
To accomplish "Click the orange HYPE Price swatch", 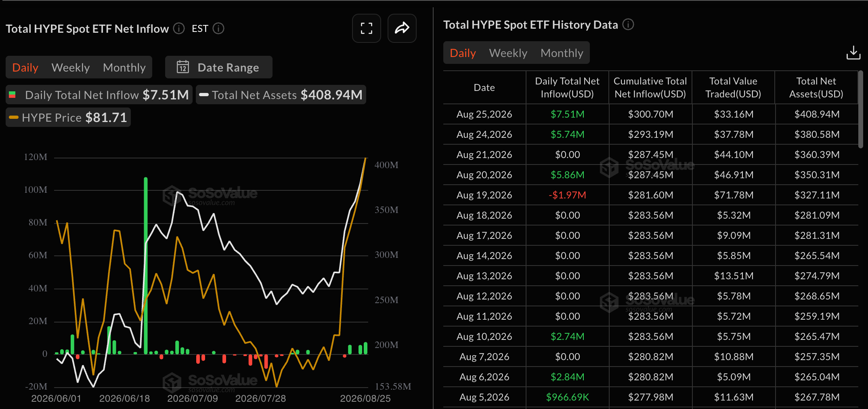I will point(14,117).
